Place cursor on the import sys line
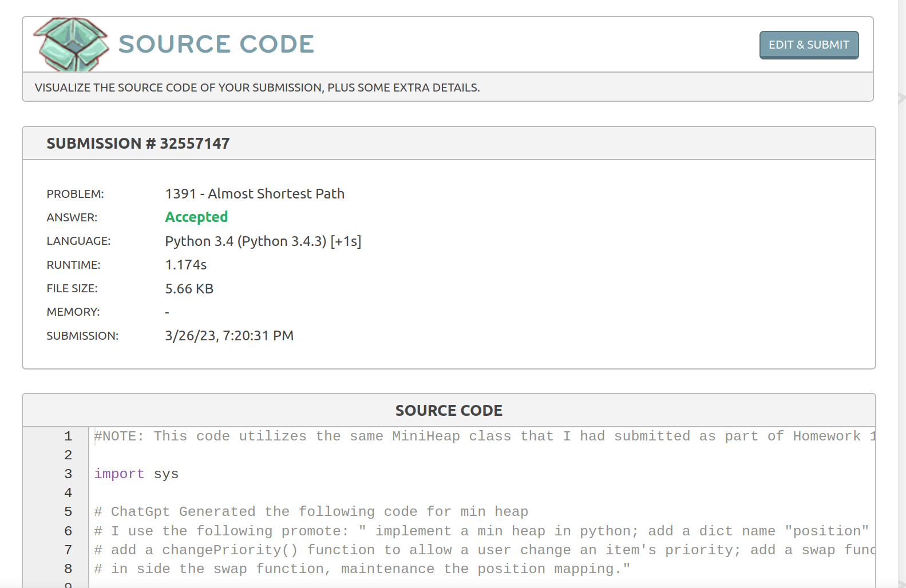Screen dimensions: 906x588 coord(136,474)
